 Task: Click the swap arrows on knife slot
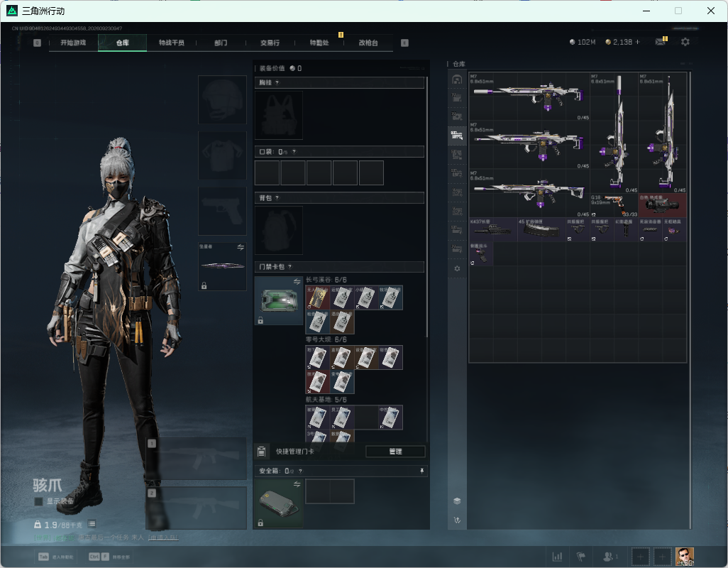(241, 247)
